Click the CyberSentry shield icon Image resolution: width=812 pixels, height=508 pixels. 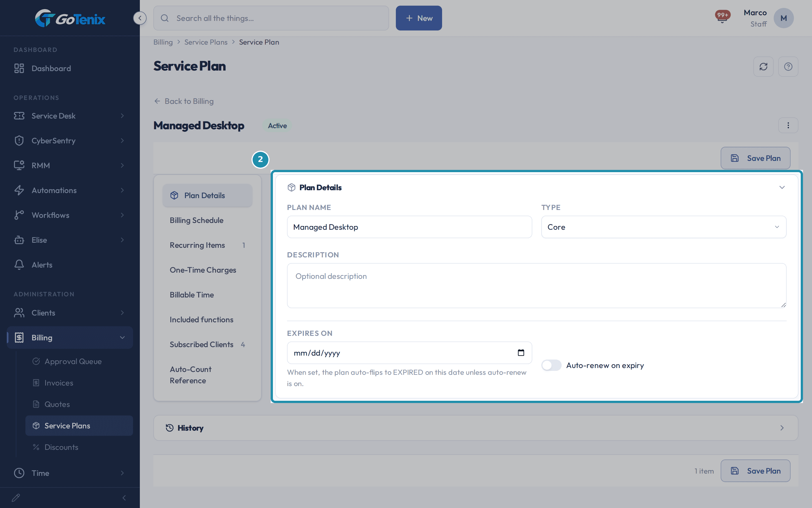tap(19, 141)
